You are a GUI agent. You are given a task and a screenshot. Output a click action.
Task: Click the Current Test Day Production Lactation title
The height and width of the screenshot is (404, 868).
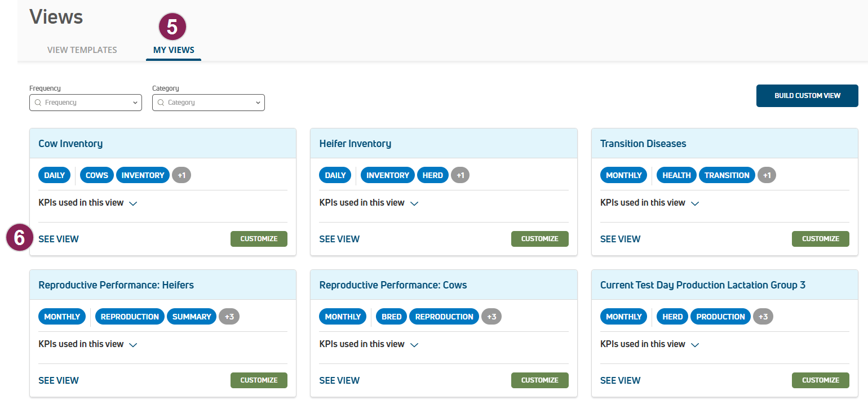pyautogui.click(x=702, y=285)
